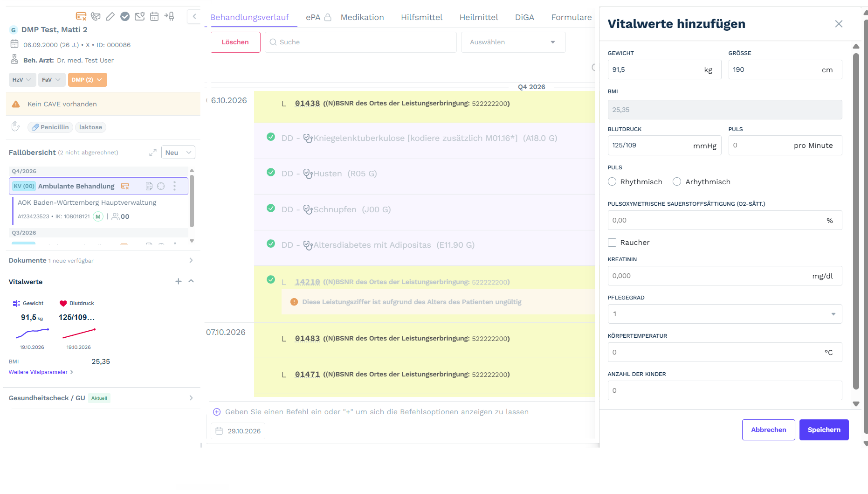Expand the Gesundheitscheck / GU section arrow
868x494 pixels.
pos(191,398)
